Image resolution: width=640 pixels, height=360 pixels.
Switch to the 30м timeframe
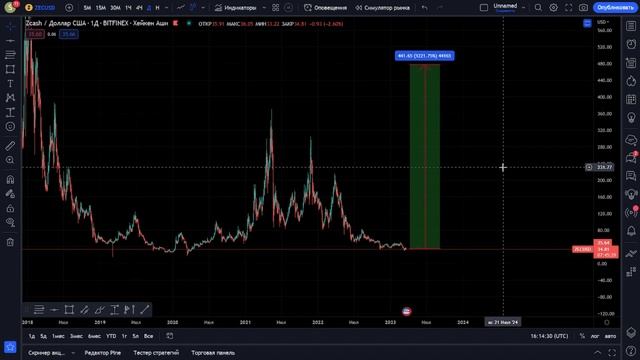pos(116,8)
